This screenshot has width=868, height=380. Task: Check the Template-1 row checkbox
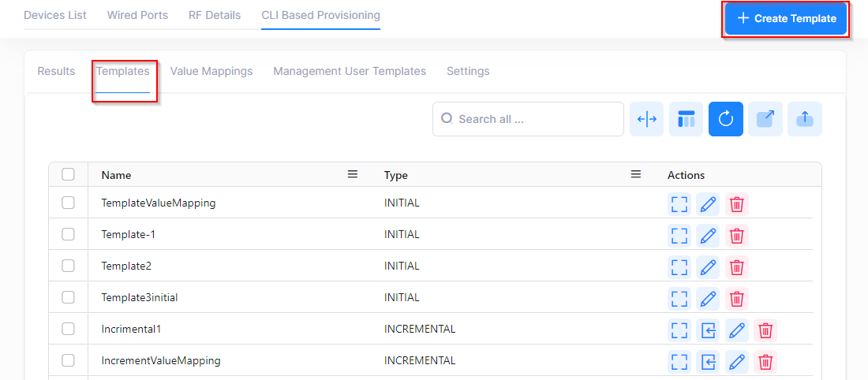tap(68, 234)
